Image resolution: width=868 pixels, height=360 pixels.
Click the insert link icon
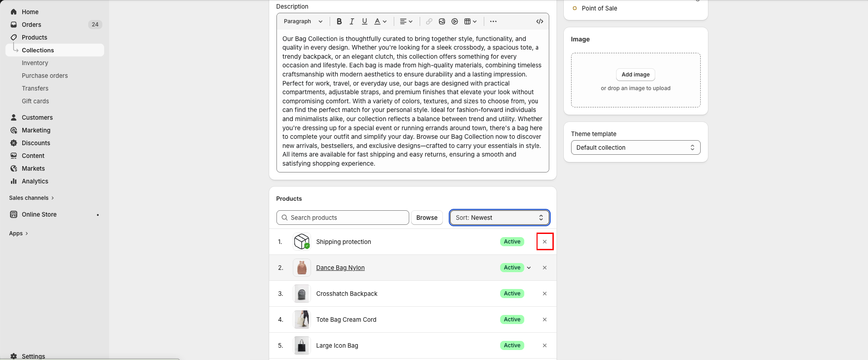coord(429,21)
